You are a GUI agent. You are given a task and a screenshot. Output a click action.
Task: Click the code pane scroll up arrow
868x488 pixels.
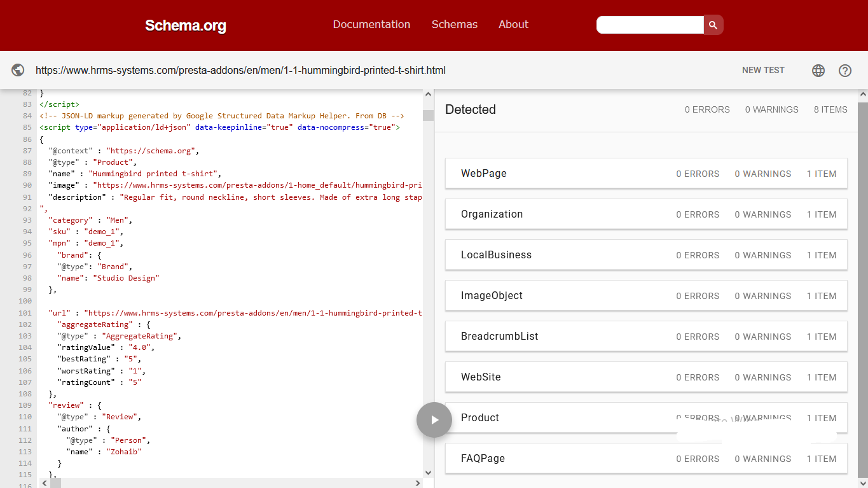tap(428, 94)
